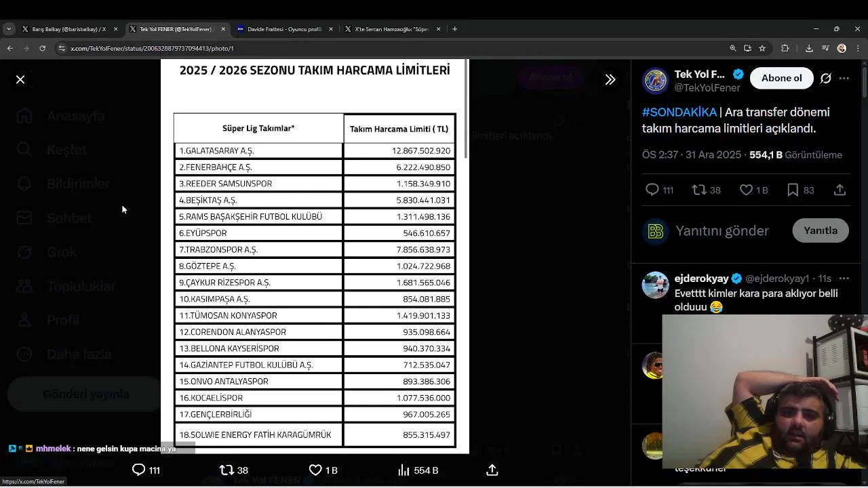Switch to the Tek Yol FENER browser tab
The height and width of the screenshot is (488, 868).
pyautogui.click(x=175, y=29)
